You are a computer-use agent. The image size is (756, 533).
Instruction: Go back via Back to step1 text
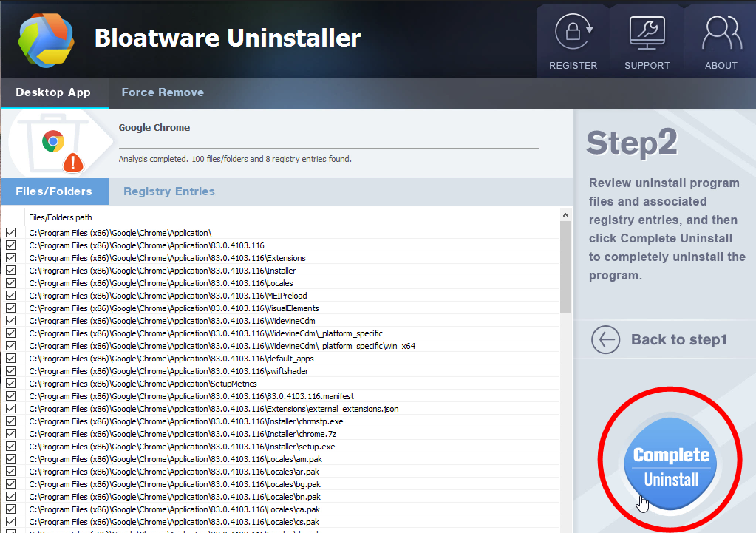click(x=679, y=339)
